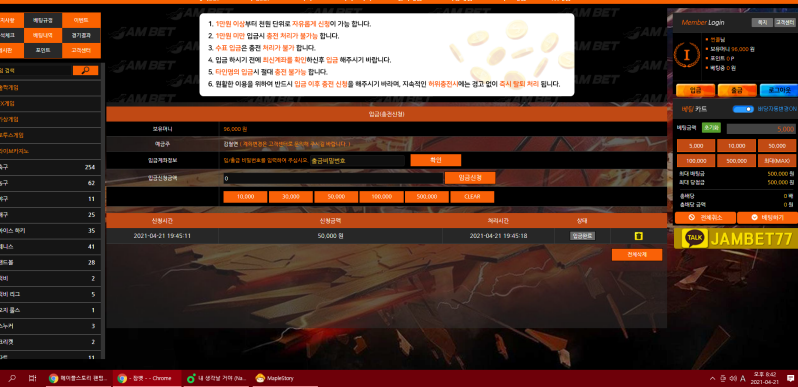
Task: Open the notification center tray icon
Action: pos(790,378)
